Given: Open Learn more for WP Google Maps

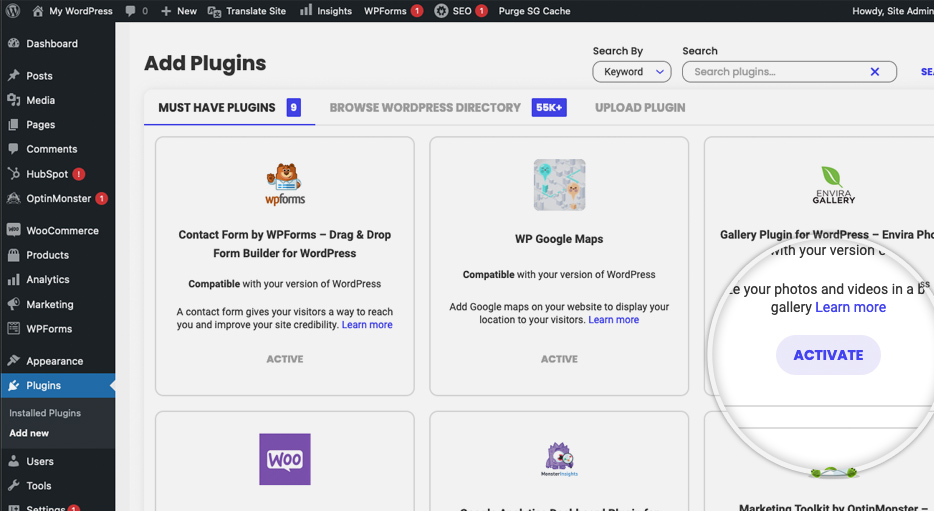Looking at the screenshot, I should coord(614,320).
